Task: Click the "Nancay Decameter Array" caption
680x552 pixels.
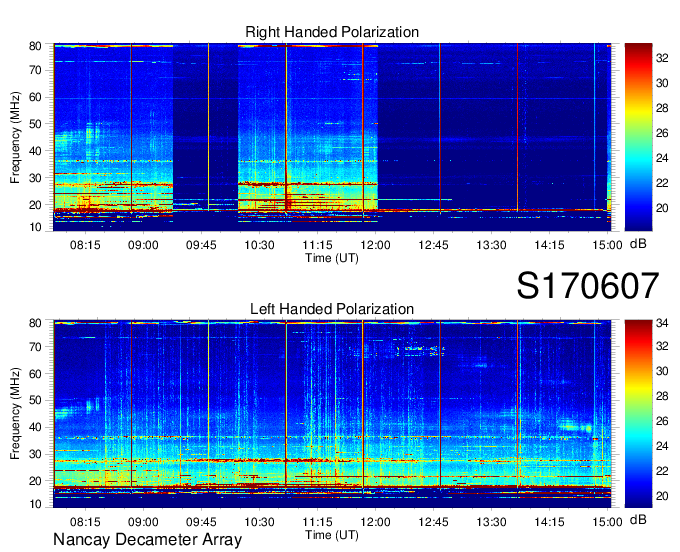Action: coord(147,539)
